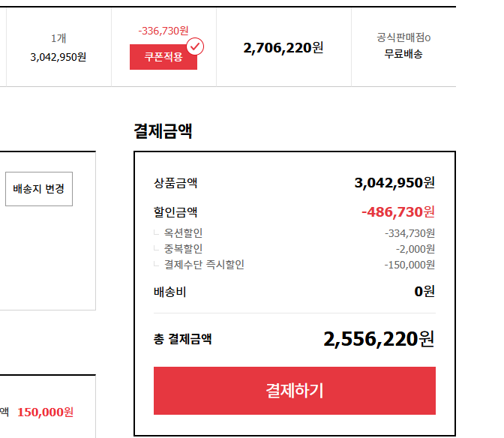Click the 배송비 label
Viewport: 504px width, 438px height.
pos(169,292)
